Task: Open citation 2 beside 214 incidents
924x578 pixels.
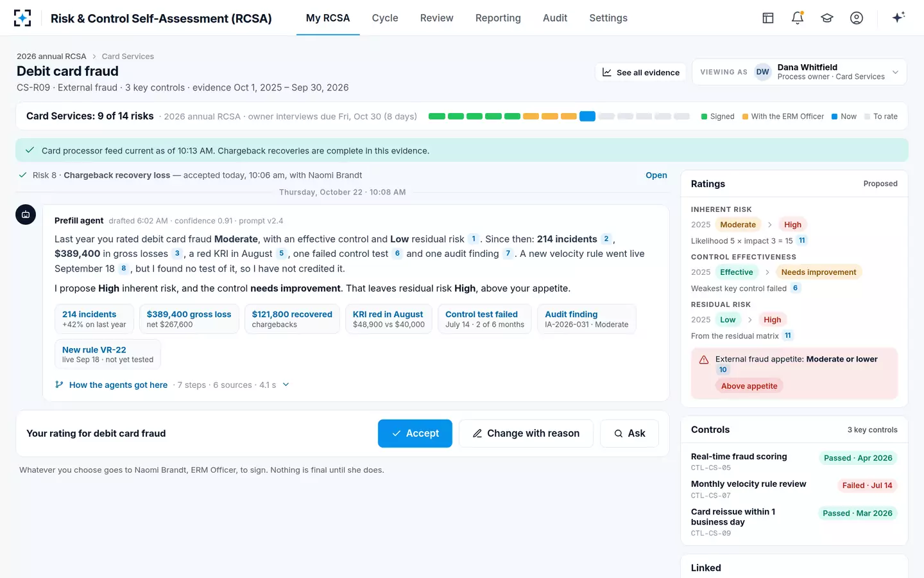Action: click(x=606, y=239)
